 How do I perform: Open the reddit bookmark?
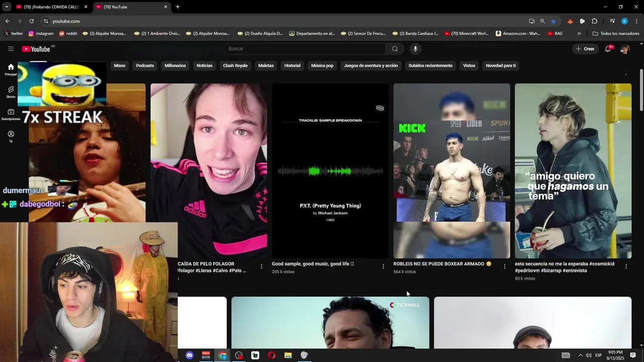68,34
